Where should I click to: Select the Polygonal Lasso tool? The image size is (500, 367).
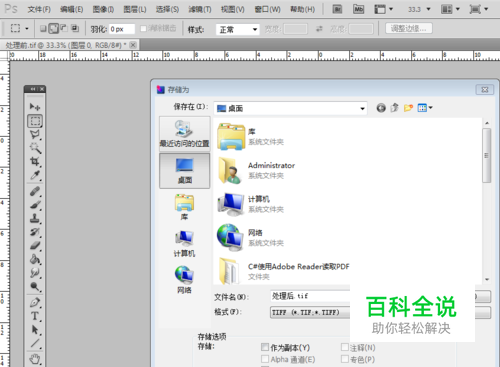35,134
